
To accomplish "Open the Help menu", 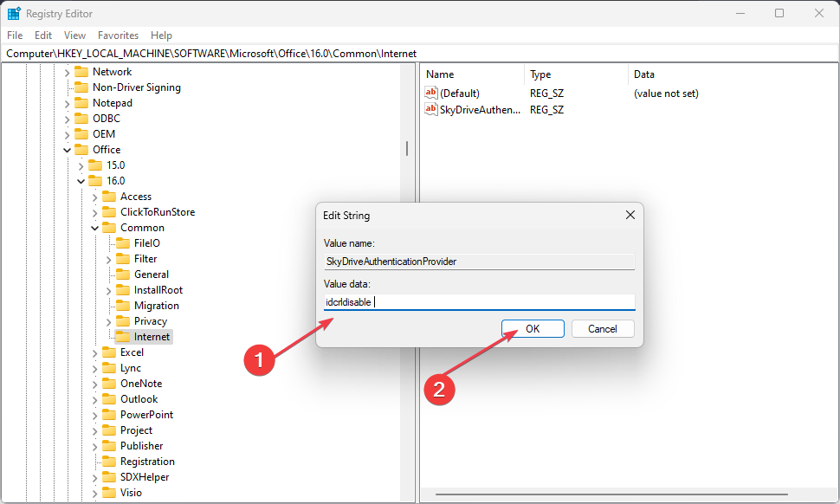I will (x=161, y=36).
